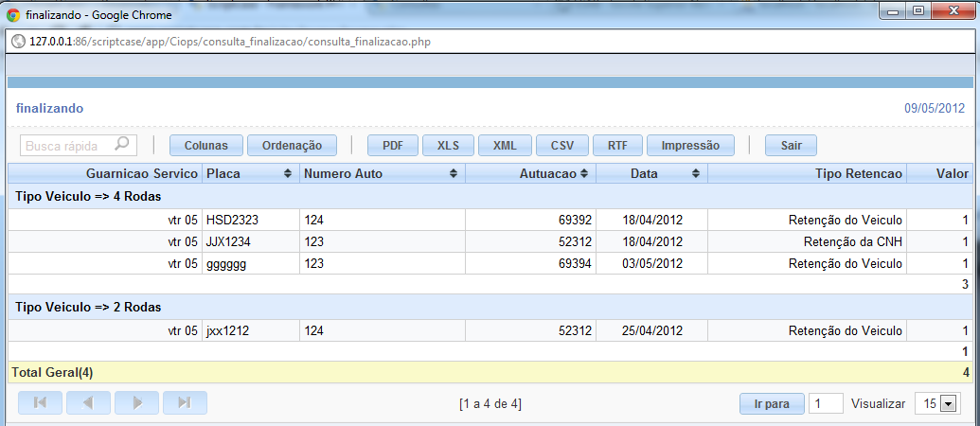Screen dimensions: 980x426
Task: Sort by Placa column arrows
Action: pos(288,174)
